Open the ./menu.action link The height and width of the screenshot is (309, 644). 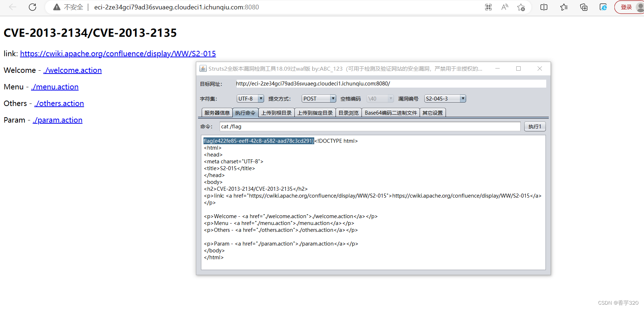click(x=55, y=87)
